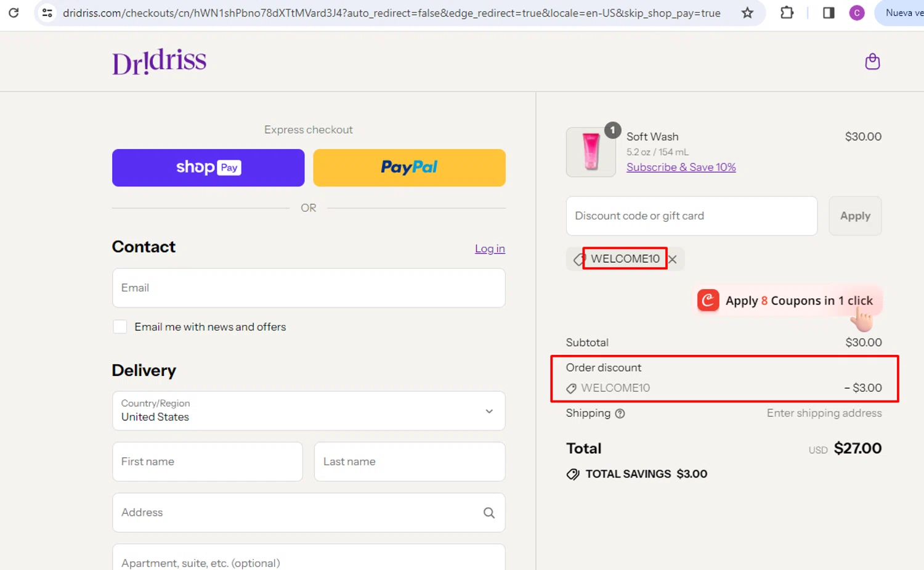Open the purple profile avatar menu
This screenshot has width=924, height=570.
(857, 12)
